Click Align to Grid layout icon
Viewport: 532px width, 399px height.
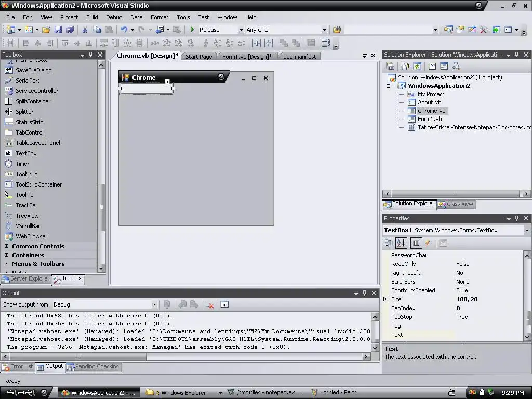10,43
